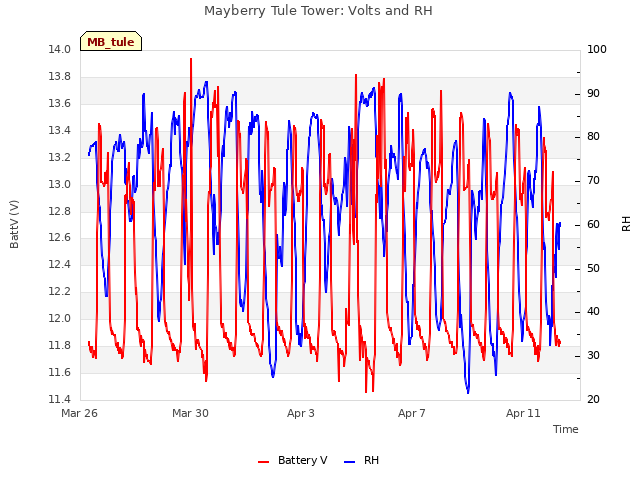Click the Time axis label
Image resolution: width=640 pixels, height=480 pixels.
tap(566, 429)
